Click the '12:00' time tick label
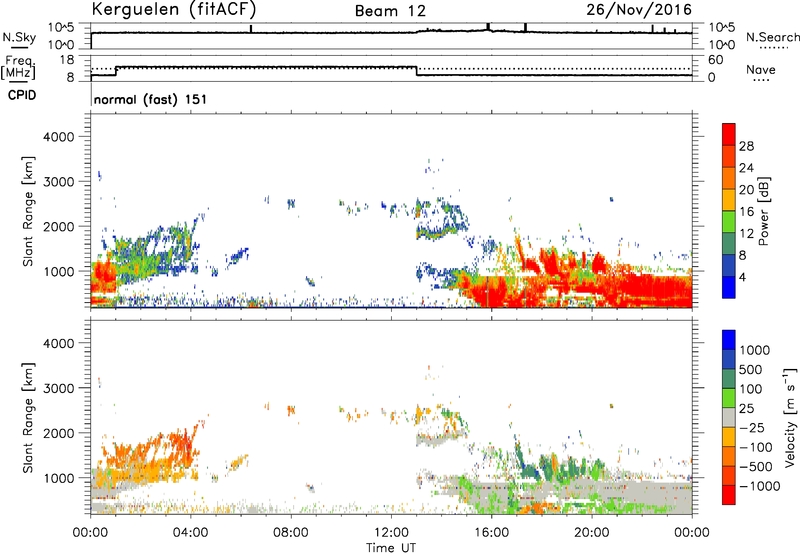This screenshot has width=800, height=554. [x=391, y=533]
